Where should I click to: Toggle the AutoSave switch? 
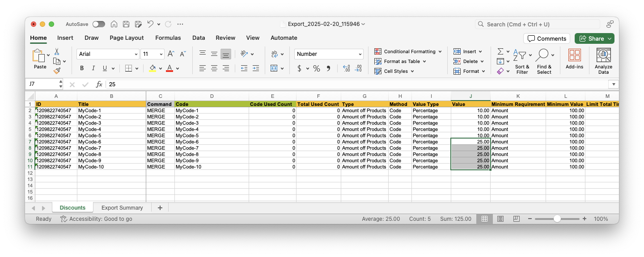tap(99, 24)
